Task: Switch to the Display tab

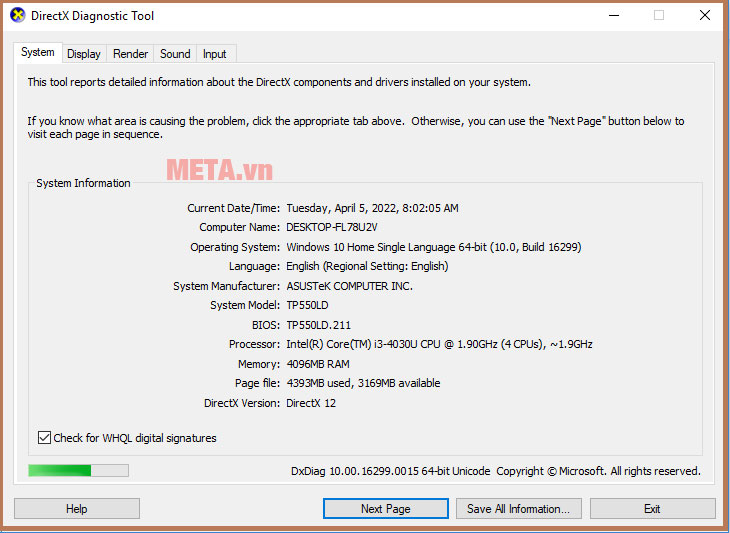Action: (x=84, y=54)
